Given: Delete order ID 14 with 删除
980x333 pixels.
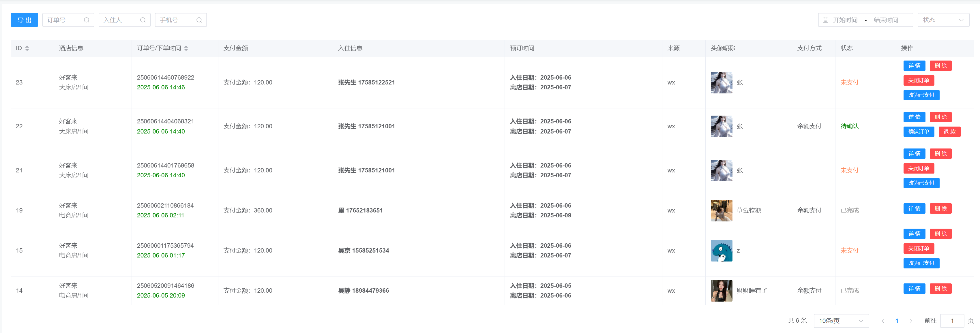Looking at the screenshot, I should click(940, 289).
